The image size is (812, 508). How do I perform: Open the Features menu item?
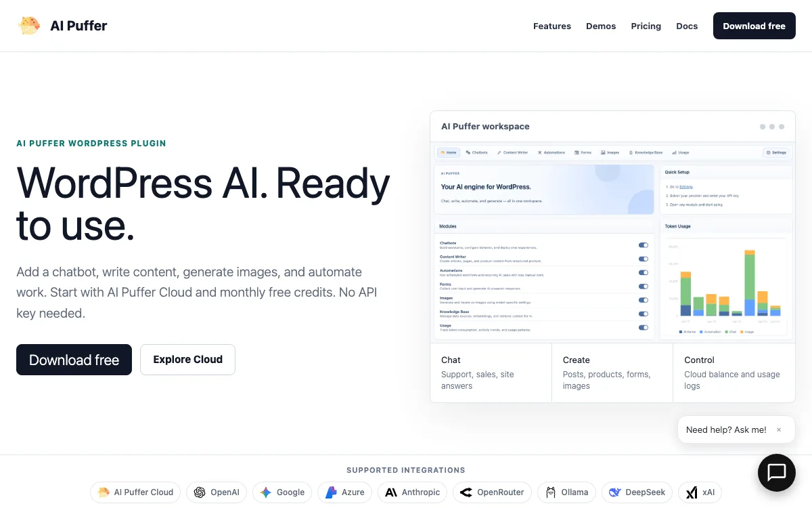552,26
